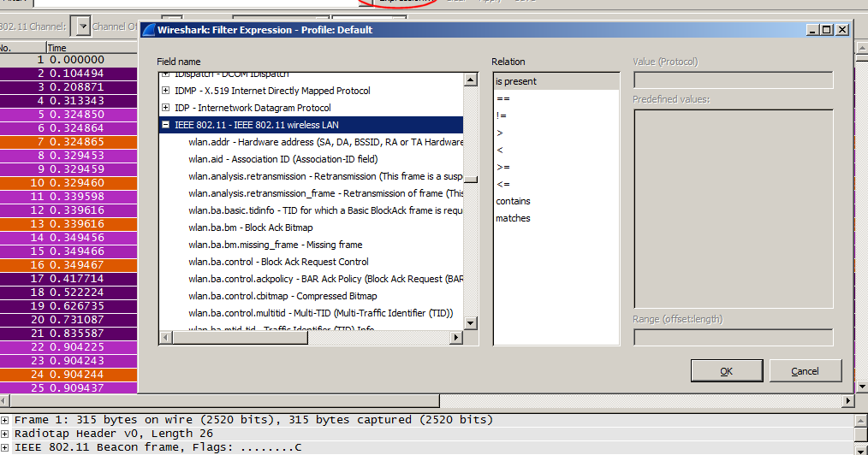The width and height of the screenshot is (868, 455).
Task: Select packet 7 at time 0.324865
Action: (68, 141)
